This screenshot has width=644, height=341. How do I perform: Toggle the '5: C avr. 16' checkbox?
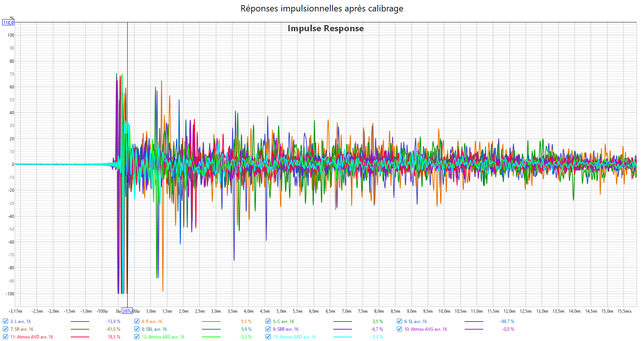pos(268,322)
